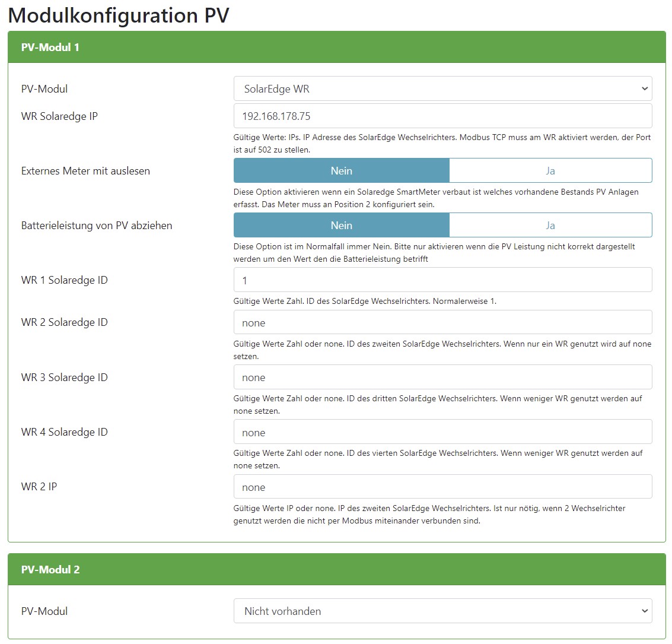Click the WR 4 Solaredge ID label
The image size is (672, 644).
(x=64, y=432)
